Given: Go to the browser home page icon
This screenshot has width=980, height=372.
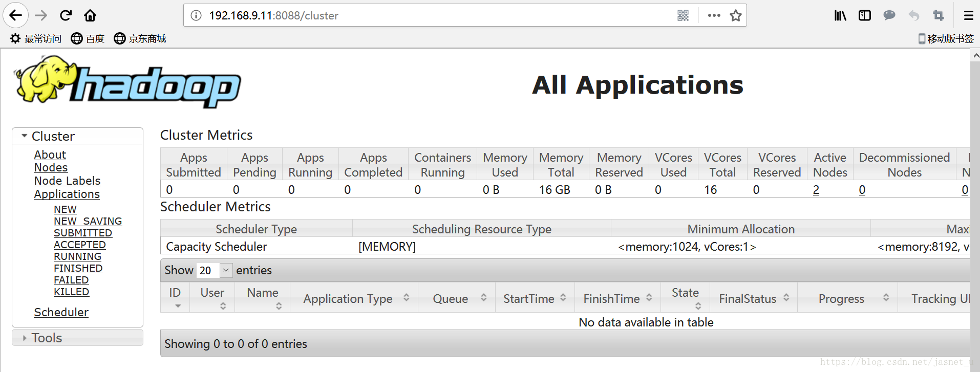Looking at the screenshot, I should coord(90,15).
